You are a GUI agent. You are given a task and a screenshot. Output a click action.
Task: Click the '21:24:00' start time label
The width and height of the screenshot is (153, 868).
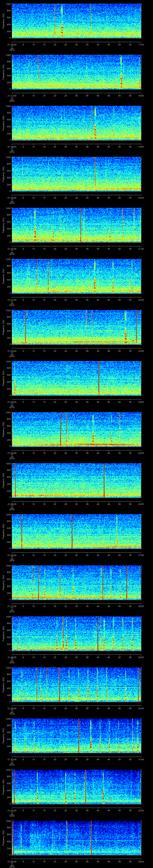[12, 453]
